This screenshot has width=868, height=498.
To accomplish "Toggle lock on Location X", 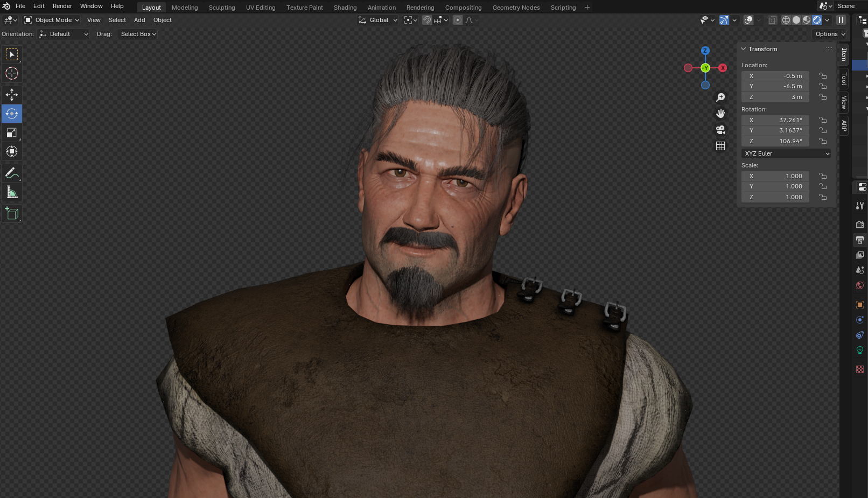I will [823, 76].
